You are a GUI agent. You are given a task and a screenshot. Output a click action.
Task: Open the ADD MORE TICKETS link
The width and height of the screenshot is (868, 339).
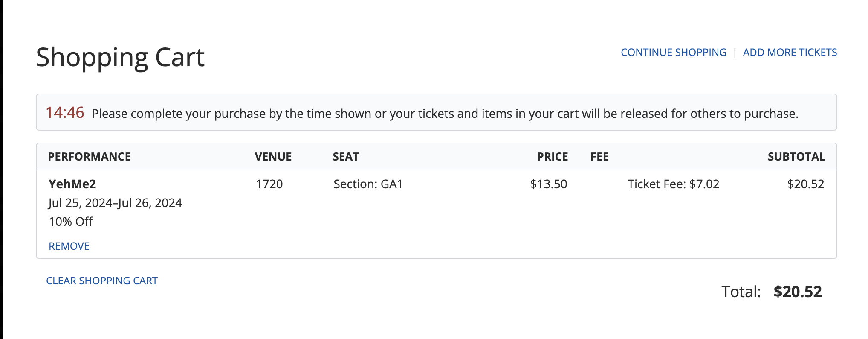(x=790, y=53)
